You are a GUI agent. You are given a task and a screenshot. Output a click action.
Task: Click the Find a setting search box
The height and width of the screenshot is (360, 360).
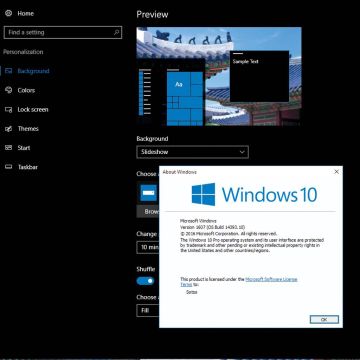[63, 32]
